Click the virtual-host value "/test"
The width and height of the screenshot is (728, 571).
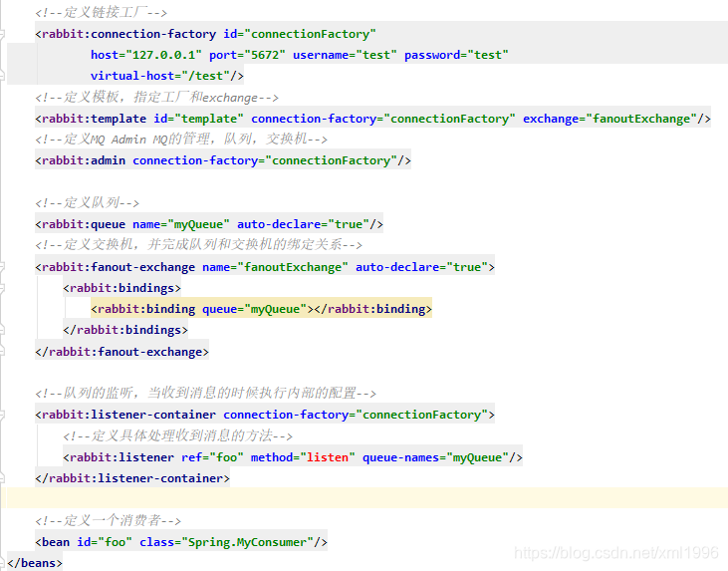[206, 76]
